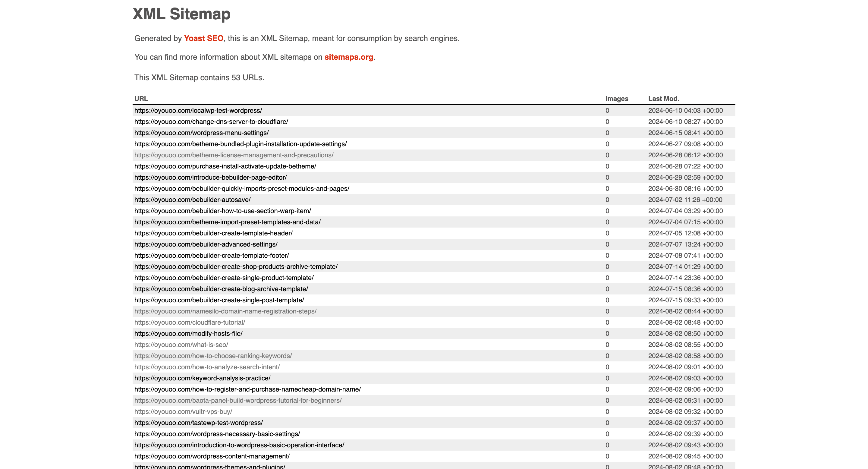Image resolution: width=868 pixels, height=469 pixels.
Task: Open the change-dns-server-to-cloudflare URL
Action: click(x=211, y=122)
